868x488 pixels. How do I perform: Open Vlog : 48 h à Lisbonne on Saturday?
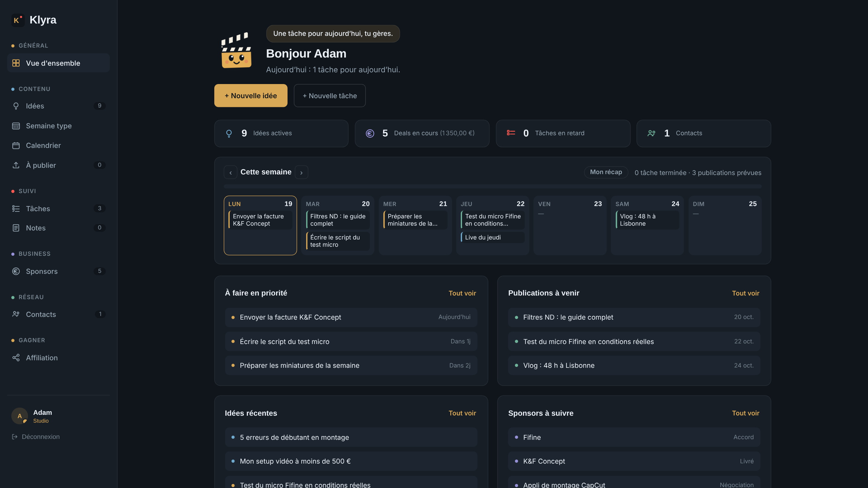tap(647, 220)
